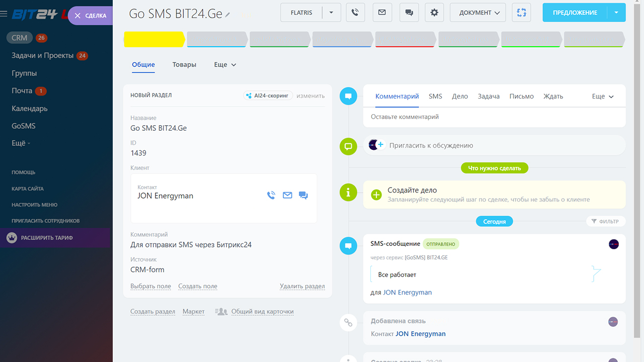Image resolution: width=644 pixels, height=362 pixels.
Task: Email contact using envelope icon in contact card
Action: (x=287, y=196)
